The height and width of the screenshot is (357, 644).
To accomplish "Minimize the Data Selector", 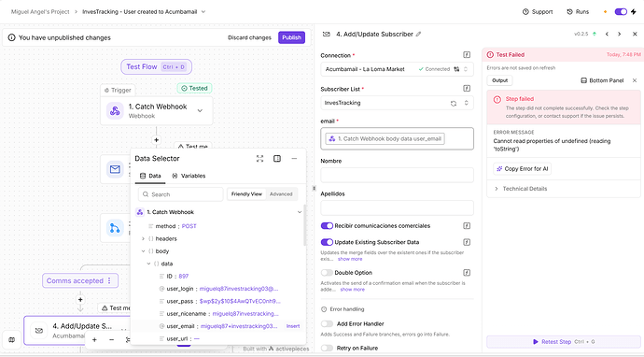I will point(294,159).
